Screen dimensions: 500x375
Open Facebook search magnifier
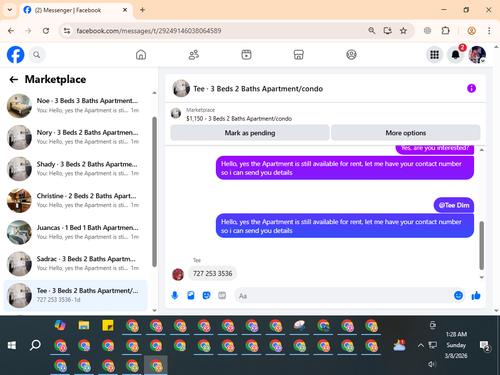37,55
